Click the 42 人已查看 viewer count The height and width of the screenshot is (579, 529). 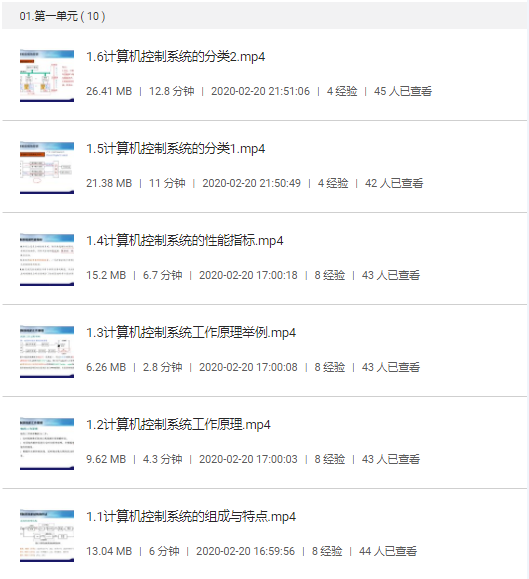(394, 183)
